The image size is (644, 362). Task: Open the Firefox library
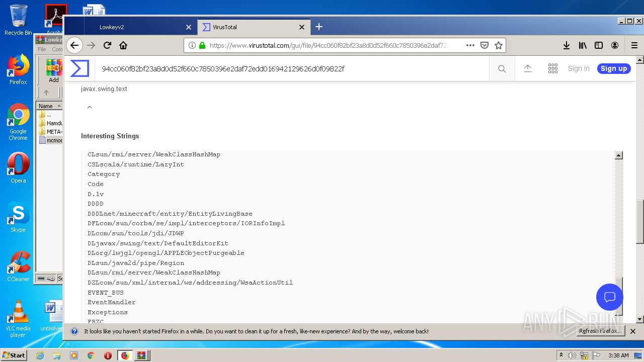[x=583, y=45]
